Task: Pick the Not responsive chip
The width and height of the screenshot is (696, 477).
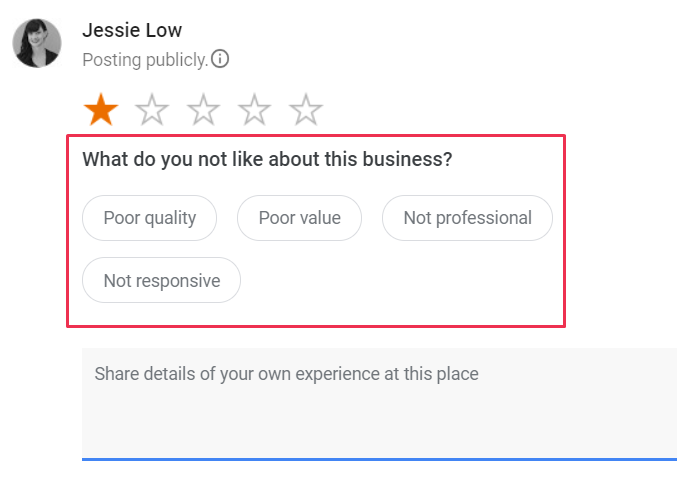Action: coord(161,280)
